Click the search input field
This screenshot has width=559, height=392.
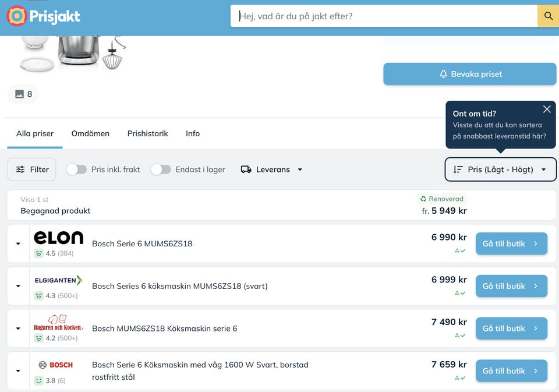point(384,16)
